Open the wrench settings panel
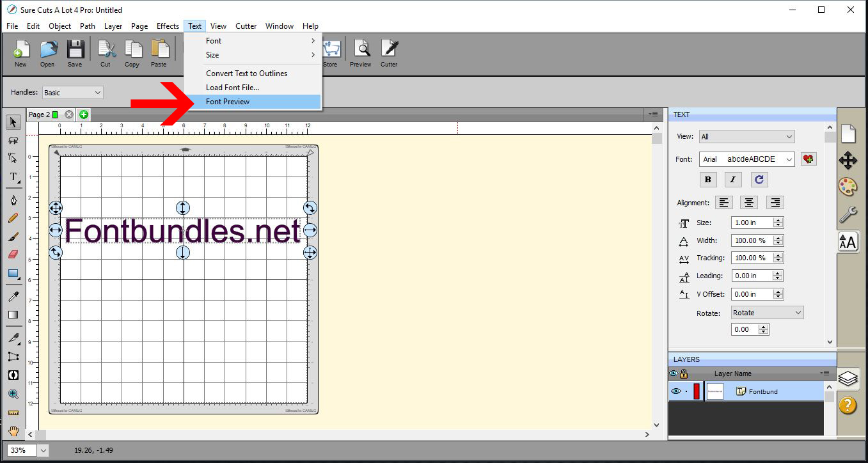Viewport: 868px width, 463px height. [848, 214]
